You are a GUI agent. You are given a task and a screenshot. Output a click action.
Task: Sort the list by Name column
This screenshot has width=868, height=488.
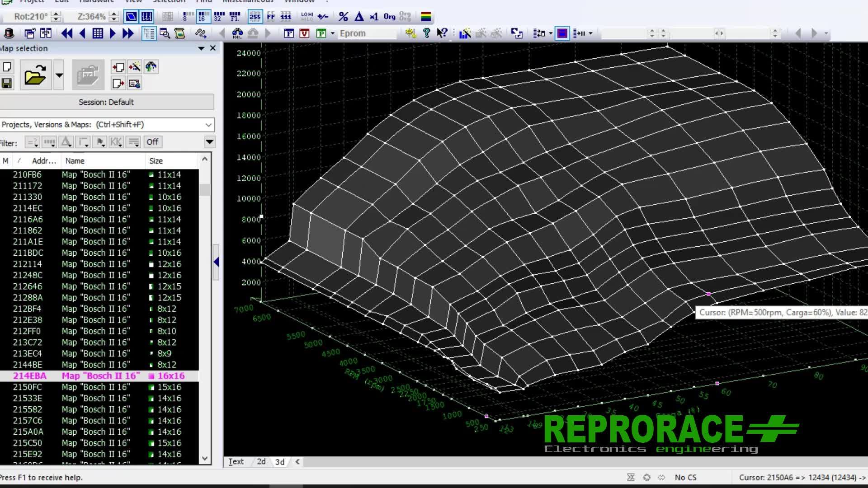[x=102, y=161]
